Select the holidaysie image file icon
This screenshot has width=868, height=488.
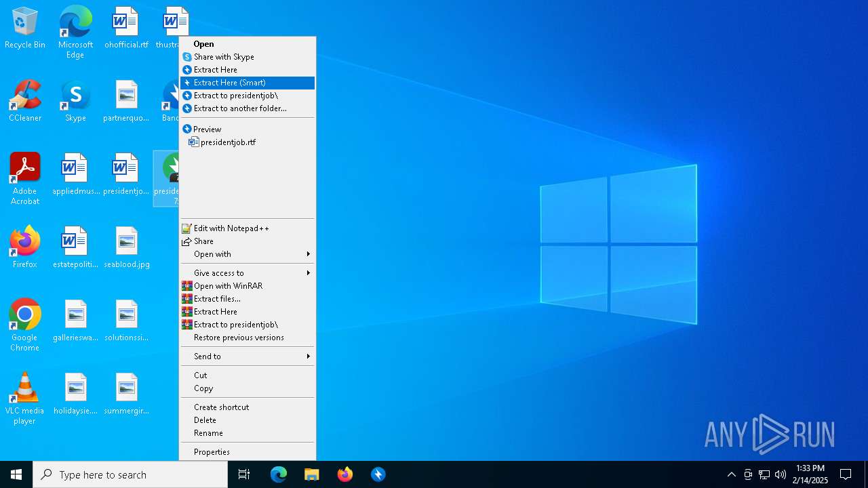coord(75,394)
